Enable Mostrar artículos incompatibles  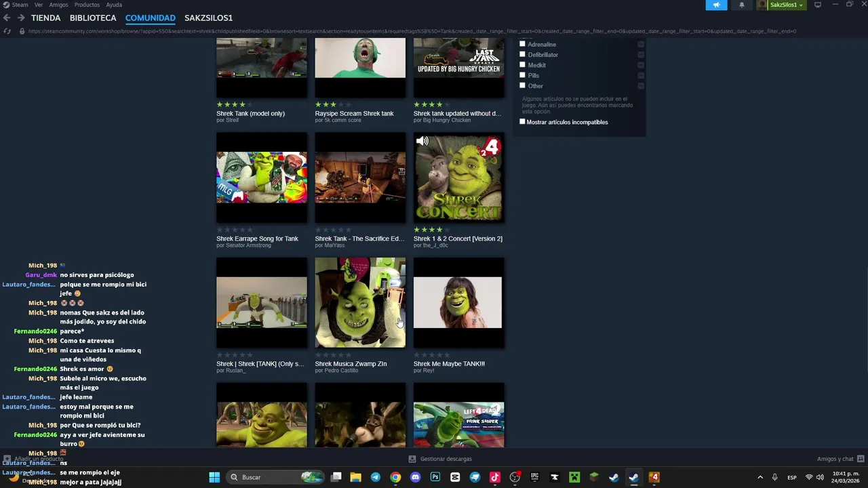tap(522, 122)
